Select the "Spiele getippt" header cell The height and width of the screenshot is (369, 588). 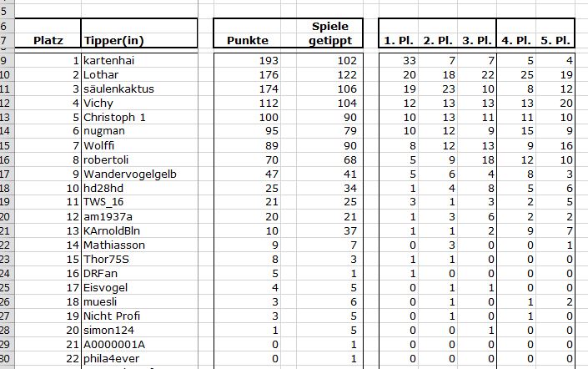point(331,33)
